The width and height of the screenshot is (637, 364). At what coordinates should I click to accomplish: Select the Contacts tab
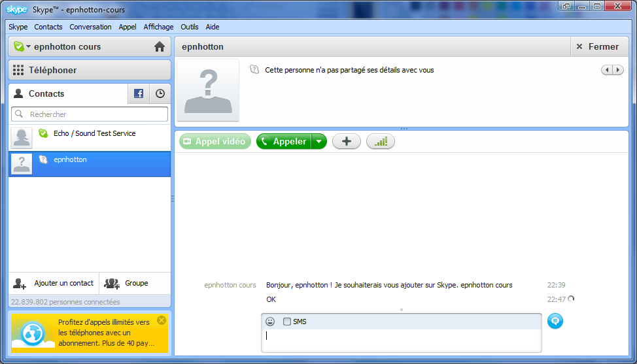pos(68,93)
